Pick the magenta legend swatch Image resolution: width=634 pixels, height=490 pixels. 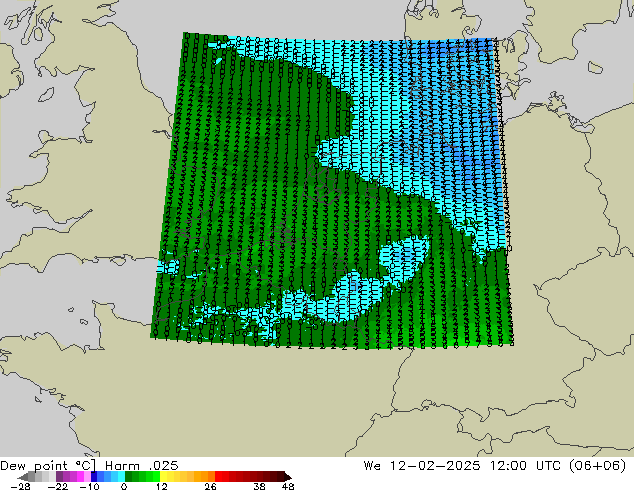[x=80, y=476]
